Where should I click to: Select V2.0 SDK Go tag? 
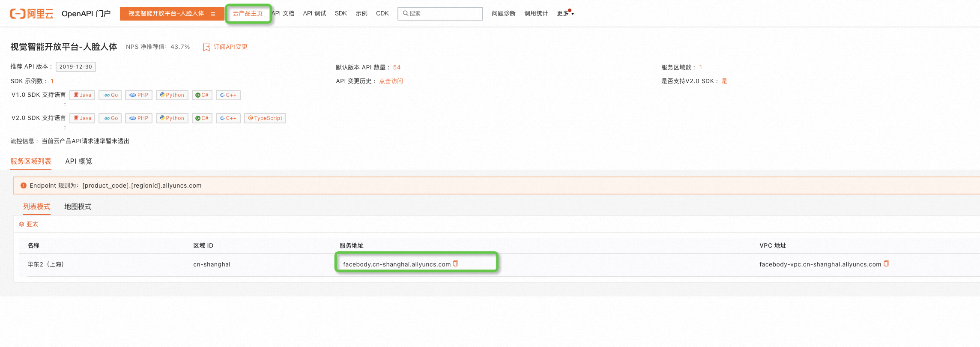pyautogui.click(x=111, y=118)
